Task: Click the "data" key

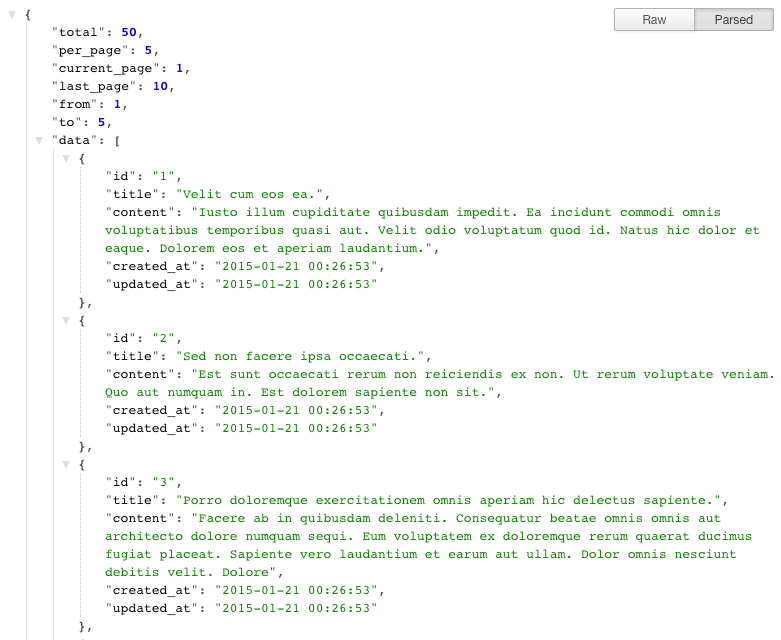Action: [75, 140]
